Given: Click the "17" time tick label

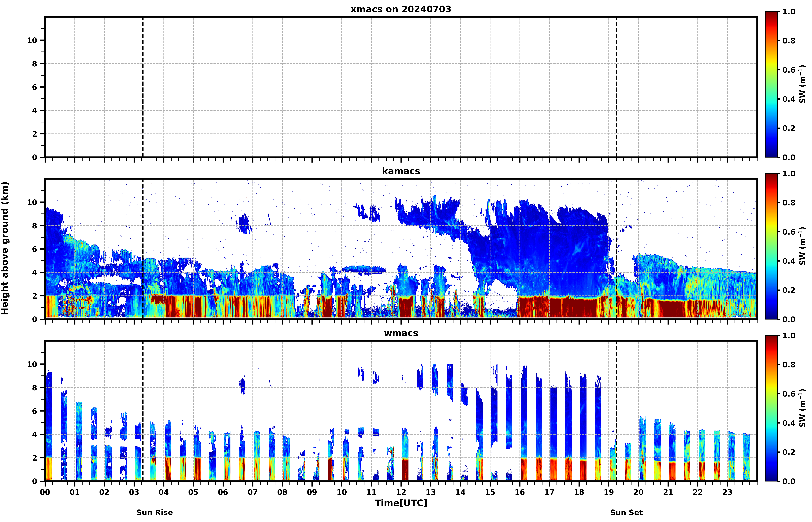Looking at the screenshot, I should tap(550, 492).
